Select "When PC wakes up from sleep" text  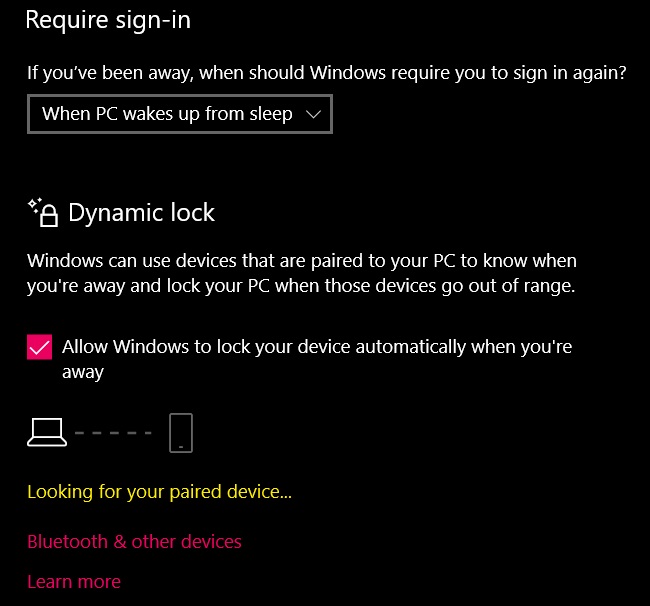point(167,114)
